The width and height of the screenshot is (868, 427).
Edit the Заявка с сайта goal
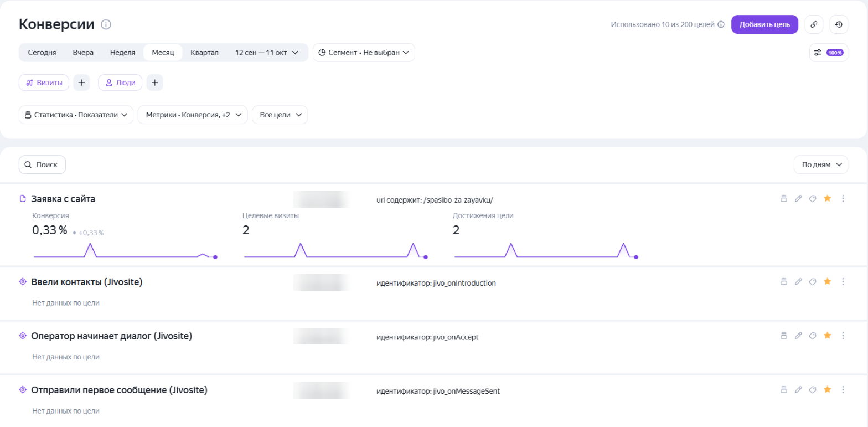[798, 199]
